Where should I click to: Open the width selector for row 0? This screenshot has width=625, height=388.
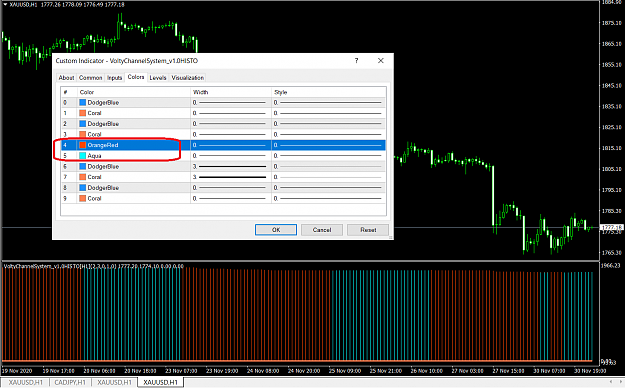[x=231, y=102]
